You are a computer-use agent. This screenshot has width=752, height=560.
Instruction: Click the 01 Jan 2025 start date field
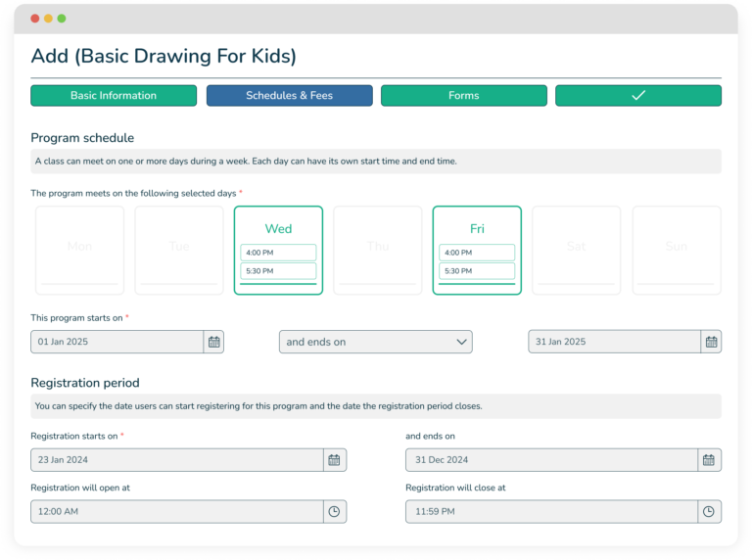click(x=117, y=342)
